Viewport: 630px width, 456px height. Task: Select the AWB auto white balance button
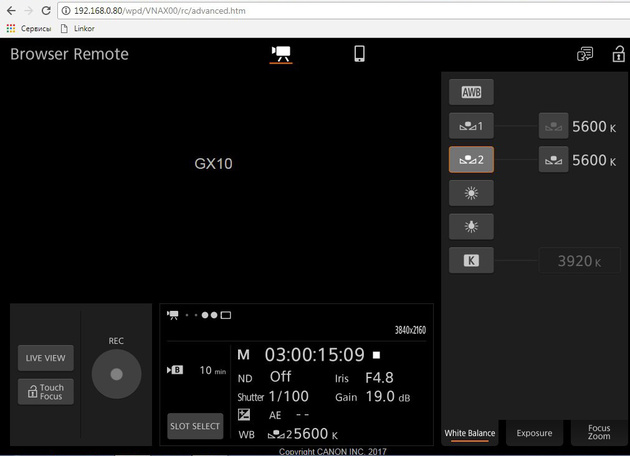tap(471, 92)
